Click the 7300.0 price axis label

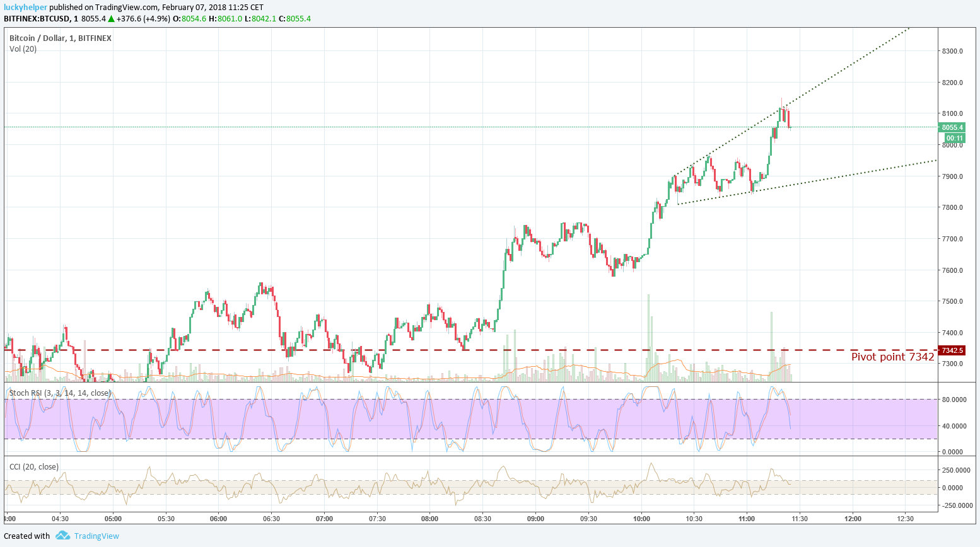click(x=952, y=364)
